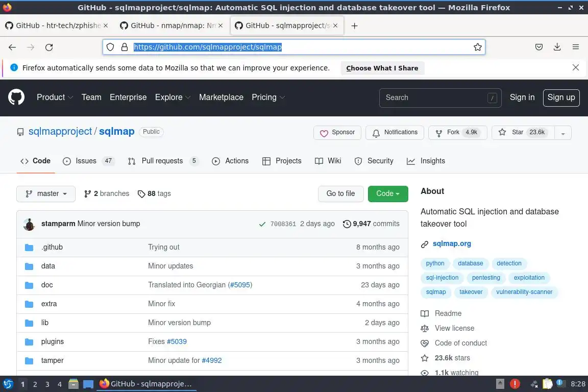The height and width of the screenshot is (392, 588).
Task: Switch to the Wiki tab
Action: (328, 161)
